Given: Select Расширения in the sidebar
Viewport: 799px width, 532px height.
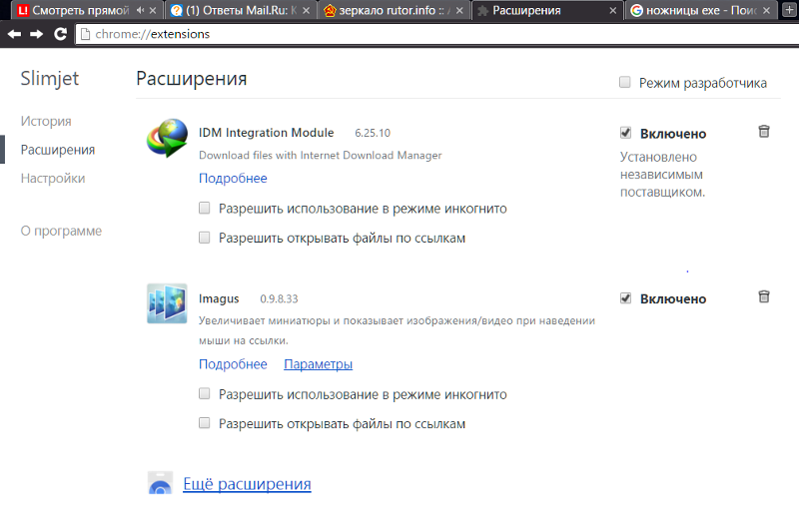Looking at the screenshot, I should (x=58, y=150).
